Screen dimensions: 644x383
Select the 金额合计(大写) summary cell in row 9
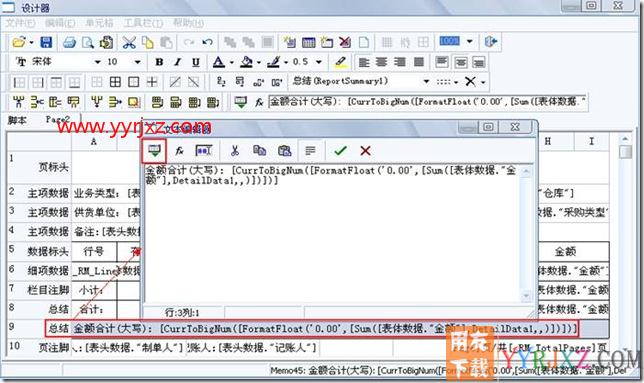(x=324, y=328)
